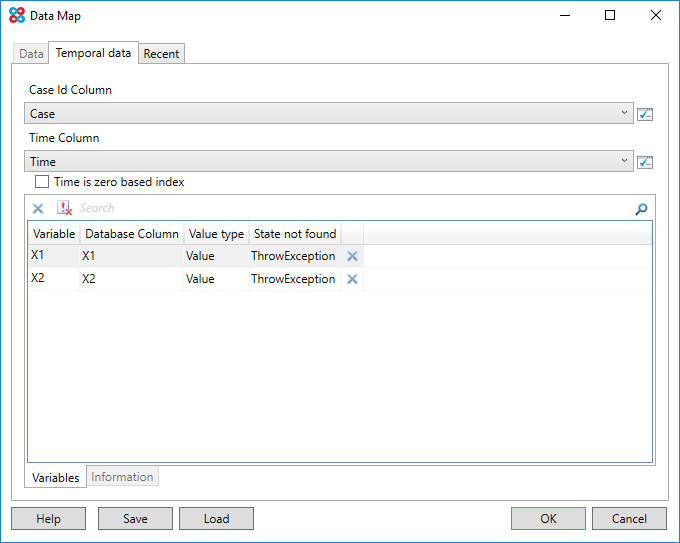Click the Save button

[x=135, y=518]
